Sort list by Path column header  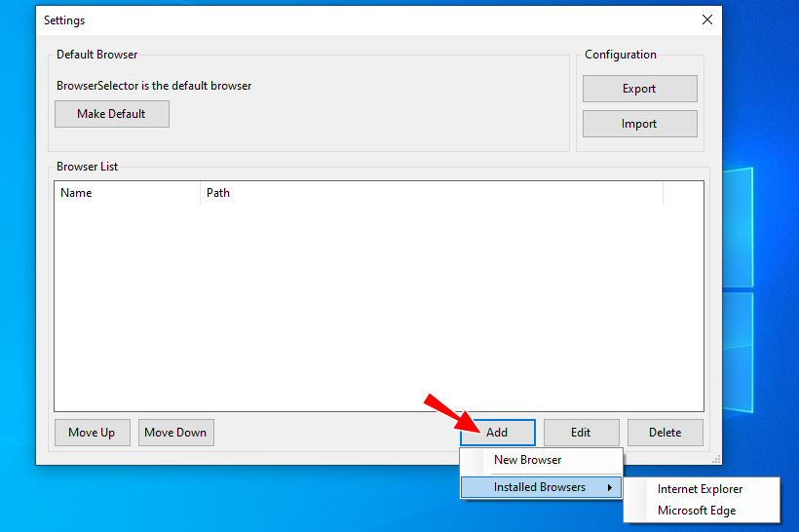[431, 193]
